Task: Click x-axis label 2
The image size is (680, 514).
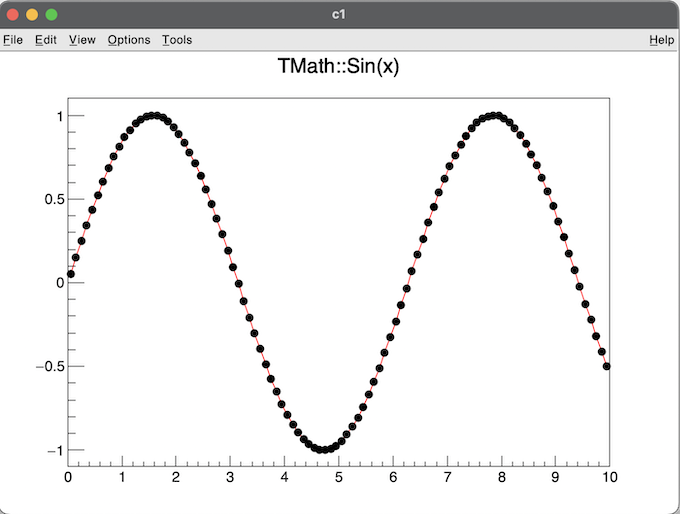Action: click(x=176, y=477)
